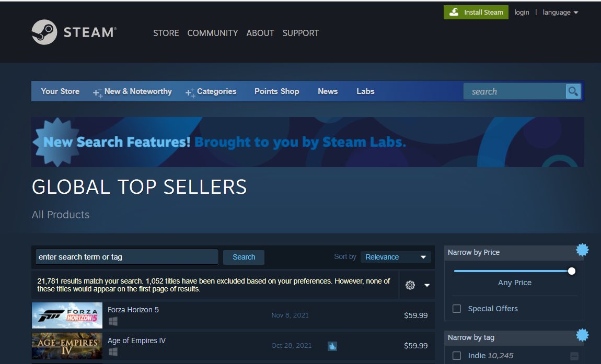The image size is (601, 364).
Task: Click the Nov 8, 2021 release date
Action: 290,315
